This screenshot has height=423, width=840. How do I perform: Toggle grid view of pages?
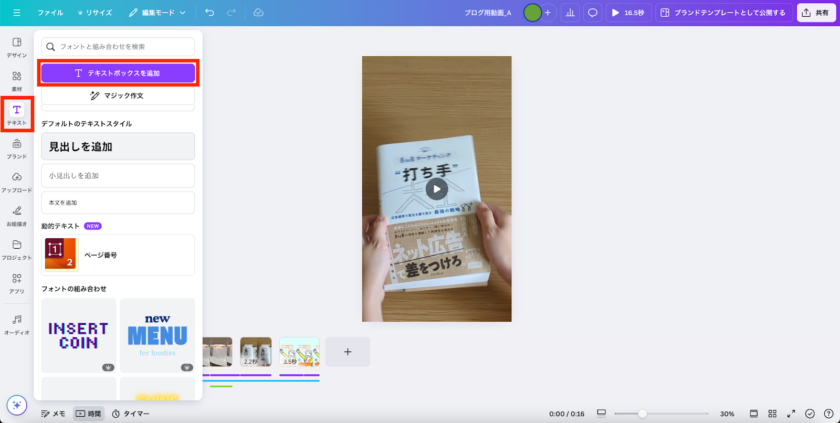click(772, 413)
